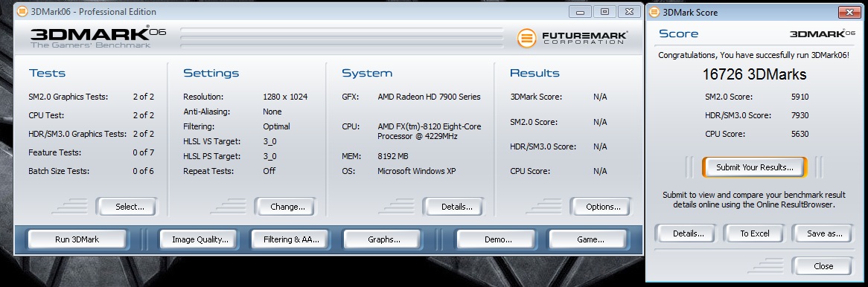This screenshot has height=287, width=868.
Task: Click the 3DMark Score window icon
Action: click(654, 12)
